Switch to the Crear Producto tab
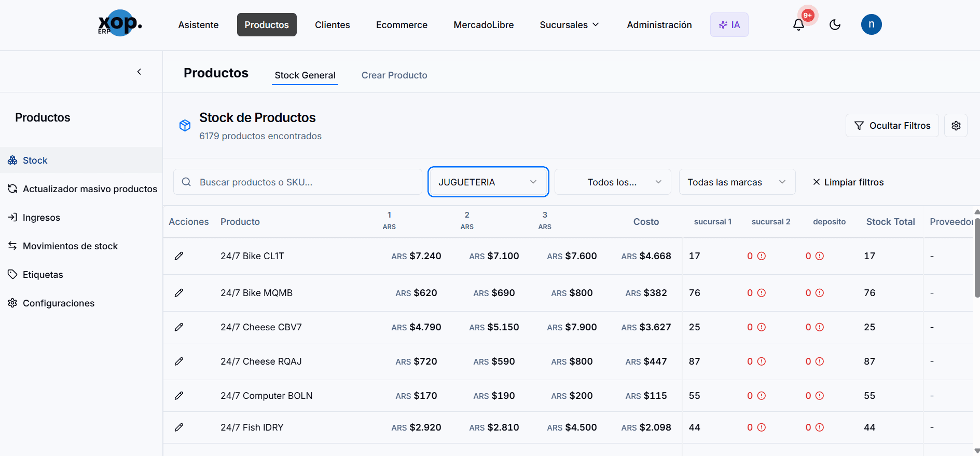The width and height of the screenshot is (980, 456). click(x=394, y=75)
